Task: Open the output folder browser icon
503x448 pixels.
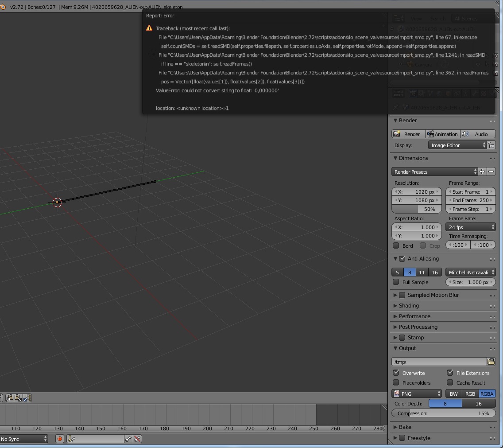Action: tap(491, 362)
